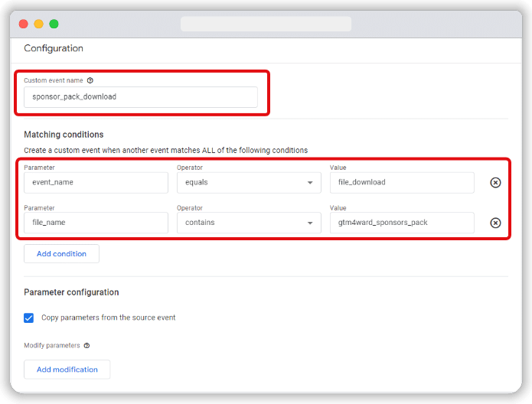Click the Parameter configuration heading
The height and width of the screenshot is (404, 532).
[72, 292]
